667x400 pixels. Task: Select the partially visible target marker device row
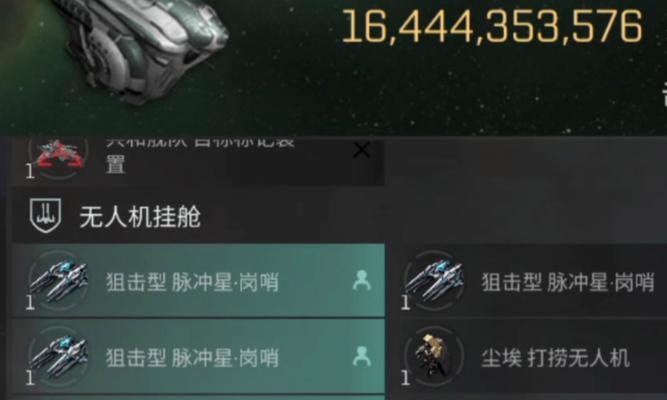pos(198,162)
